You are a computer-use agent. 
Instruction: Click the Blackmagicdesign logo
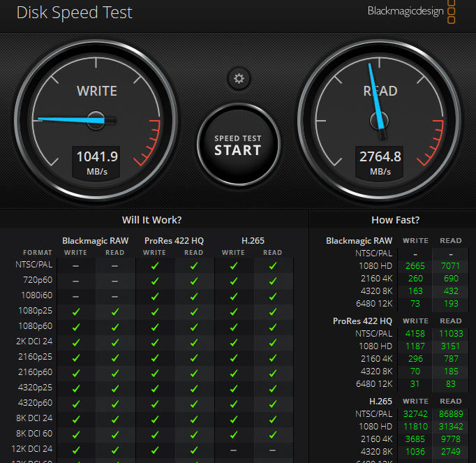click(411, 12)
